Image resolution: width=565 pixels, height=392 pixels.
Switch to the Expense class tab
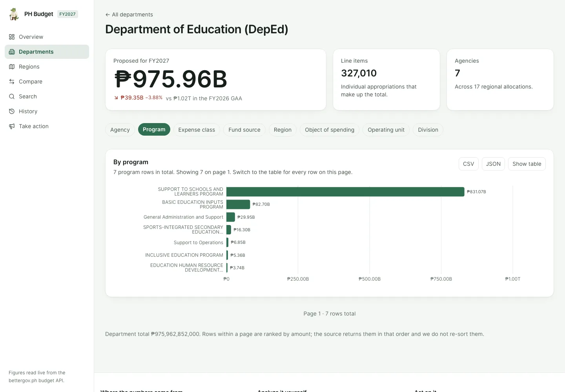(197, 130)
